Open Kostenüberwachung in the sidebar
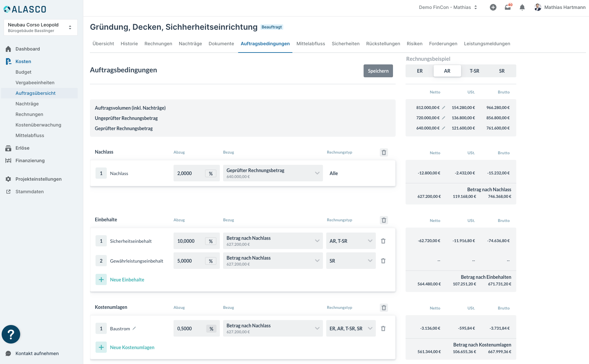The width and height of the screenshot is (589, 364). tap(38, 125)
